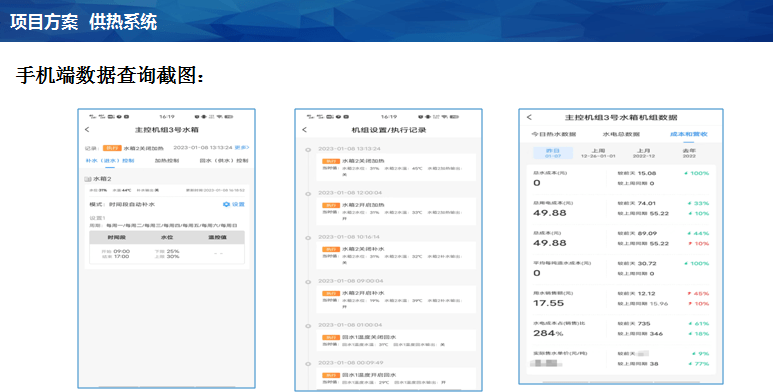Viewport: 773px width, 392px height.
Task: Click the 较前天 74.01 value
Action: 637,203
